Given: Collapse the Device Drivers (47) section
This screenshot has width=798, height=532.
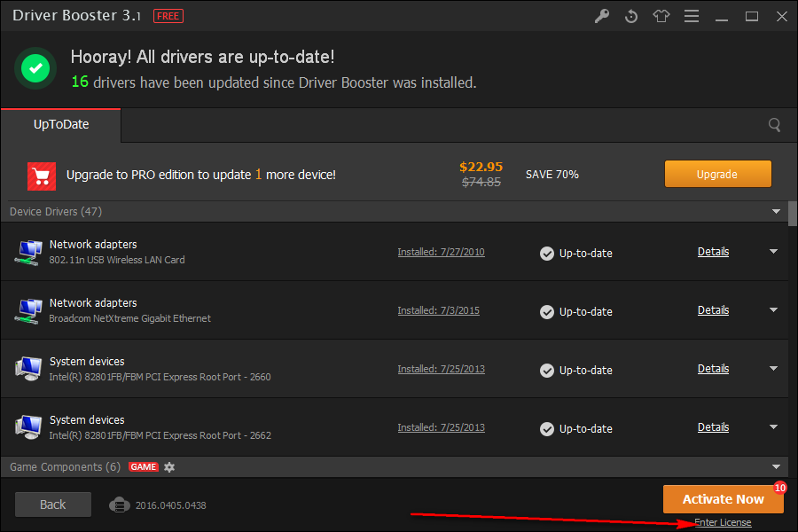Looking at the screenshot, I should (x=776, y=211).
